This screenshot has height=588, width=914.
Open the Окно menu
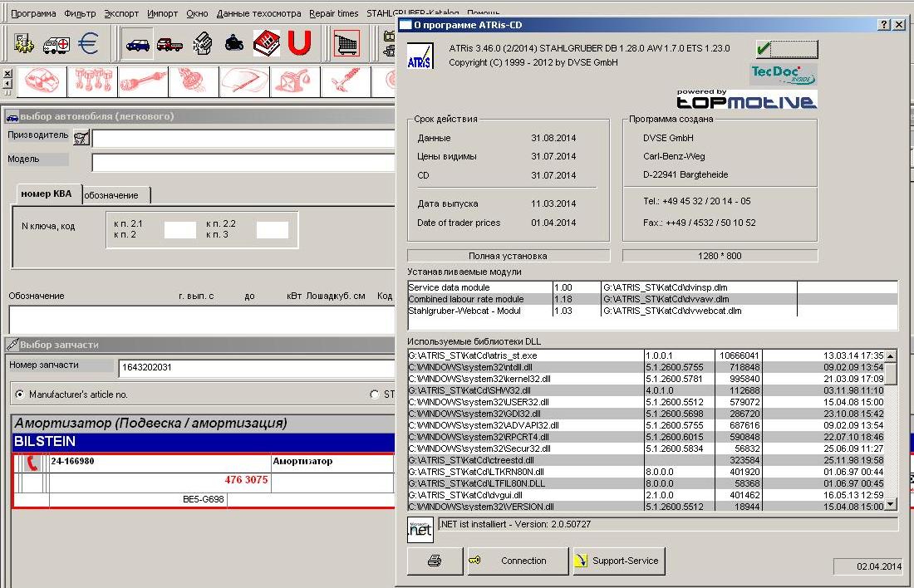197,13
